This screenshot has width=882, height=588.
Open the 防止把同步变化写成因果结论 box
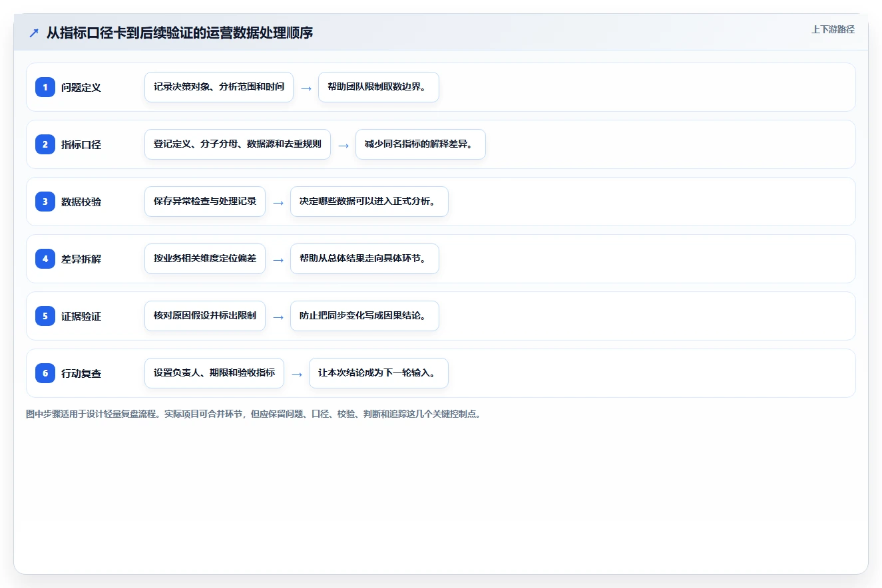[x=365, y=316]
